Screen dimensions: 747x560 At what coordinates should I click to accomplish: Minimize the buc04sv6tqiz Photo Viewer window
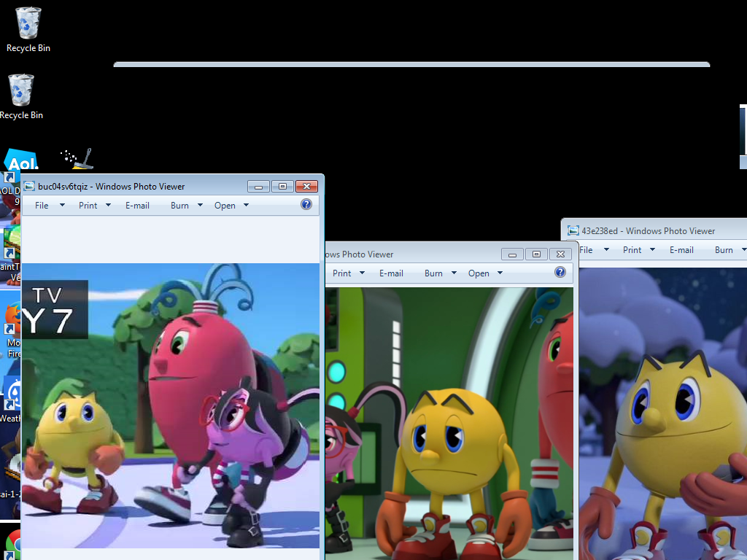coord(259,186)
